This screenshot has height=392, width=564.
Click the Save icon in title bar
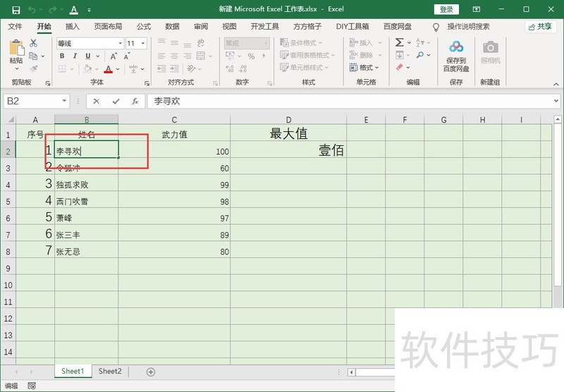[16, 10]
